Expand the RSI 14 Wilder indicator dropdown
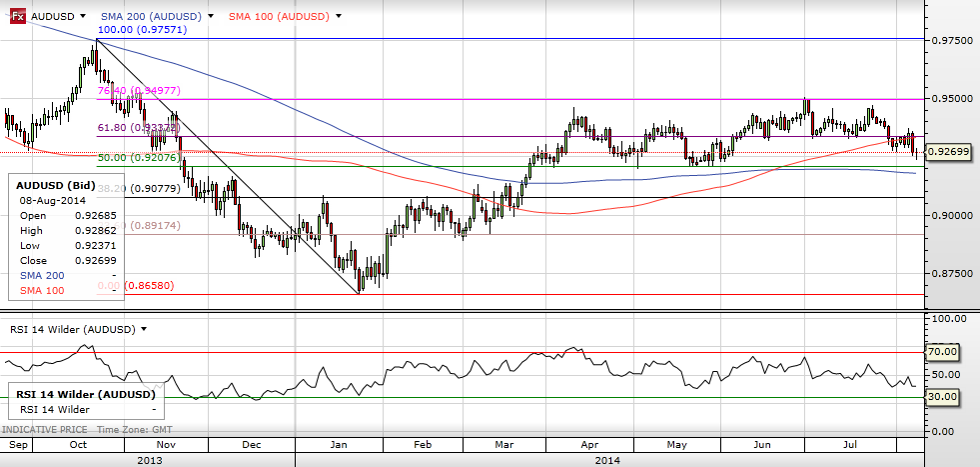The image size is (980, 467). pyautogui.click(x=144, y=329)
